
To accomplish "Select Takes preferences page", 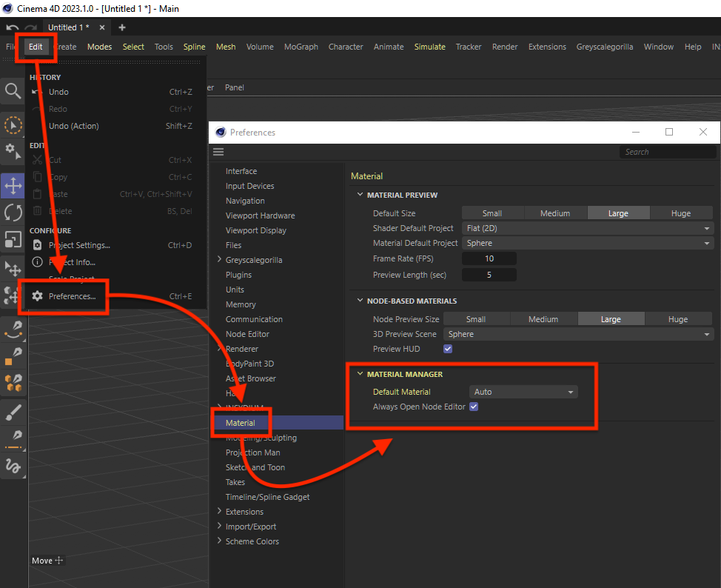I will tap(235, 482).
